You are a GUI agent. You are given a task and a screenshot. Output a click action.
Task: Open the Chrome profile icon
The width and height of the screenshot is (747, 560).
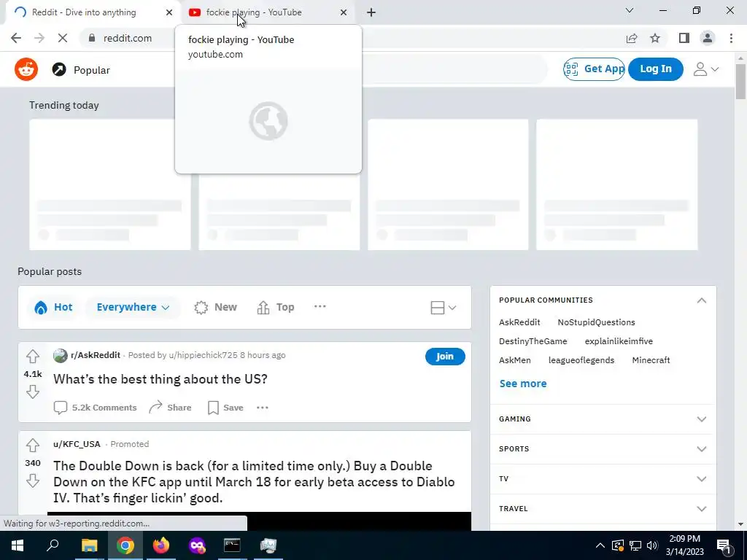click(708, 38)
